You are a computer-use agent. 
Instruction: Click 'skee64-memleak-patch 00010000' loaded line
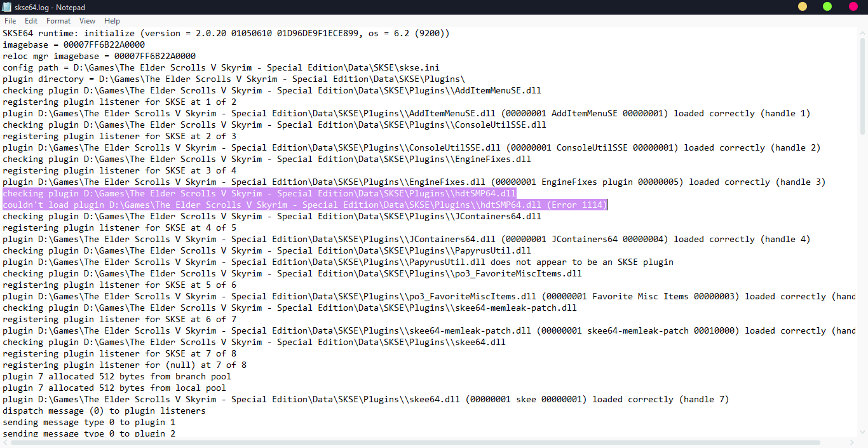(x=430, y=330)
